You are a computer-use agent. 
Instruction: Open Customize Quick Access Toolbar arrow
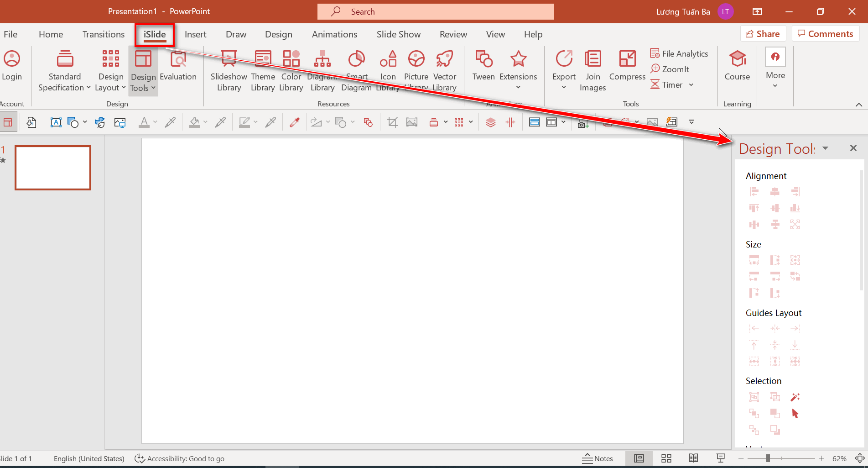pos(691,122)
